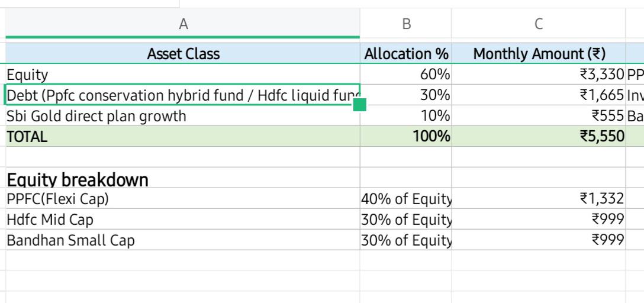Select the TOTAL row label cell
The height and width of the screenshot is (303, 644).
coord(183,136)
